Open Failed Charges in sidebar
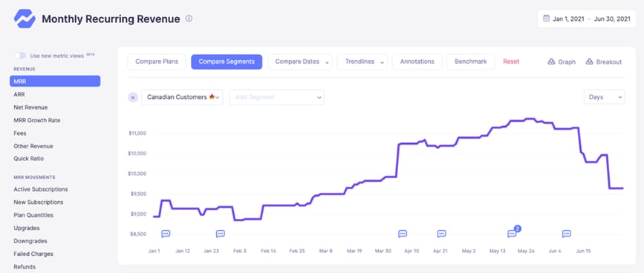Viewport: 644px width, 273px height. [33, 254]
